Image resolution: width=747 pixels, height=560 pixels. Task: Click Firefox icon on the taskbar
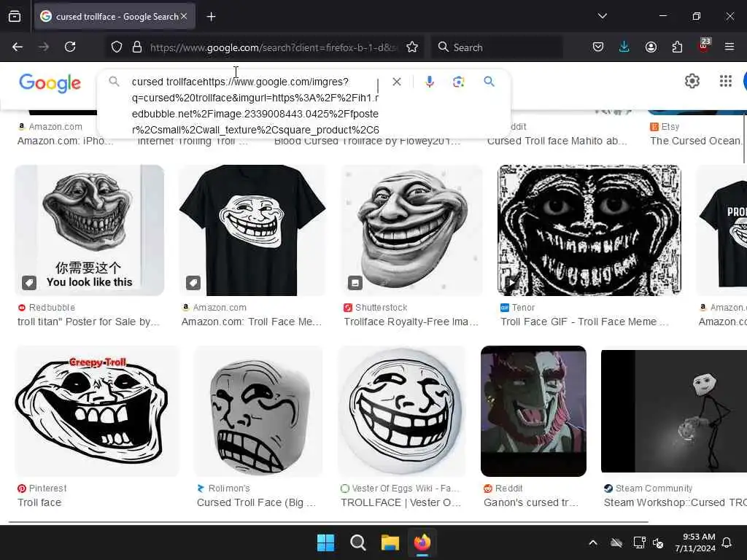[x=422, y=542]
